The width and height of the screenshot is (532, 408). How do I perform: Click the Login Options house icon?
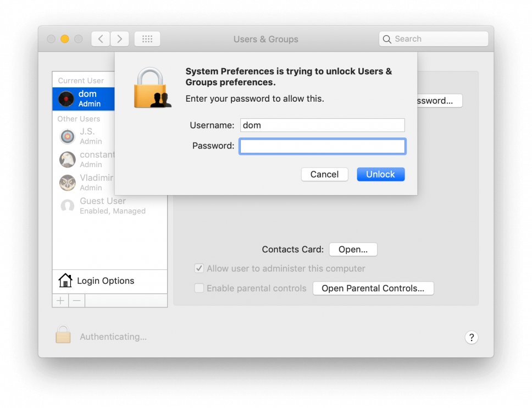[65, 280]
